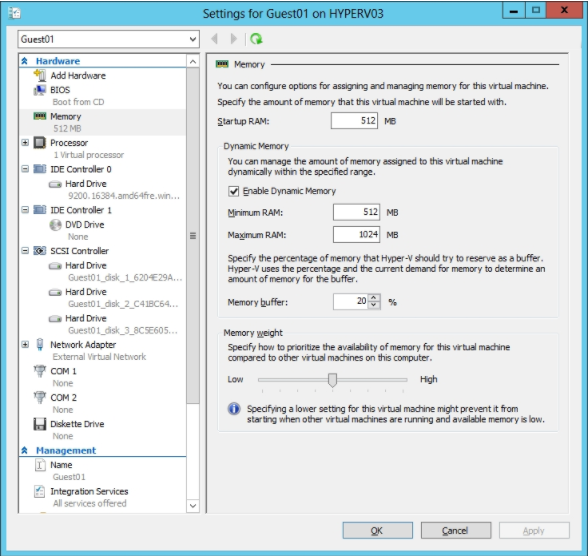Click the hardware list scrollbar thumb

click(x=193, y=235)
